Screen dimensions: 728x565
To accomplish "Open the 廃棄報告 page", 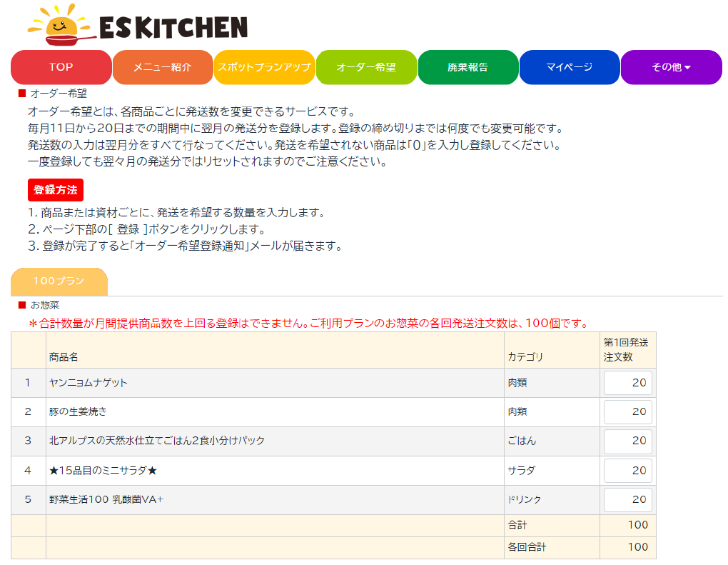I will coord(467,67).
